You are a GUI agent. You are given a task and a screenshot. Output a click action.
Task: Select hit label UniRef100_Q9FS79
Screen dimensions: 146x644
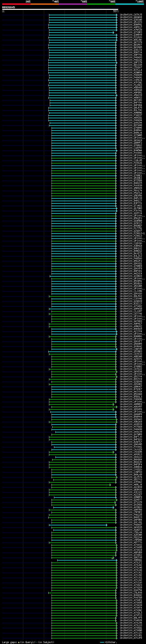(131, 63)
